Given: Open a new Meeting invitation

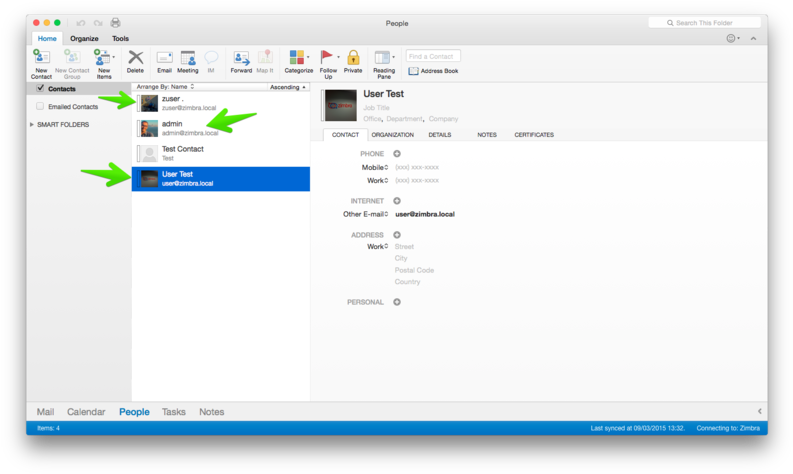Looking at the screenshot, I should 188,59.
